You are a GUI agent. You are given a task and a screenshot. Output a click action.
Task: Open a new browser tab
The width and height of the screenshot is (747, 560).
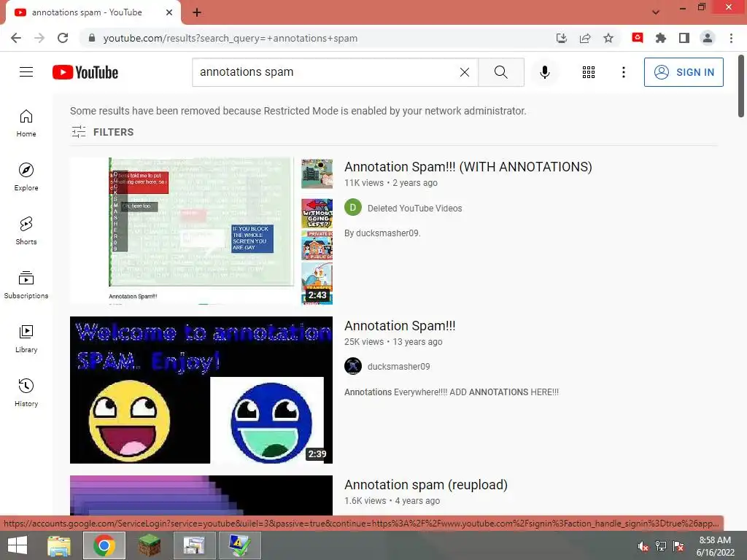197,12
